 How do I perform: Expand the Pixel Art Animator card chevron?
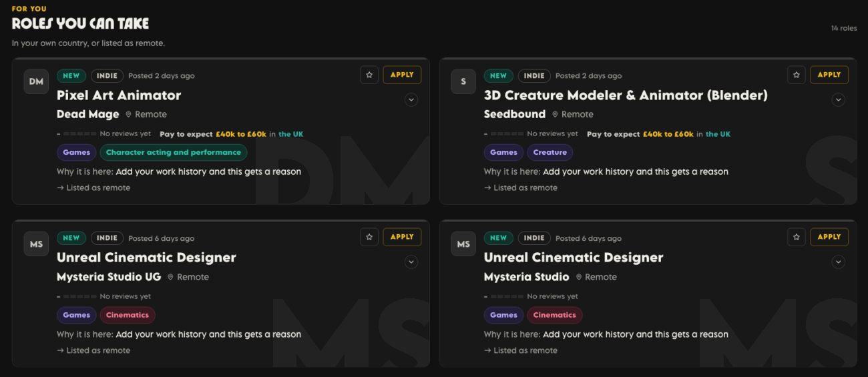[x=411, y=99]
